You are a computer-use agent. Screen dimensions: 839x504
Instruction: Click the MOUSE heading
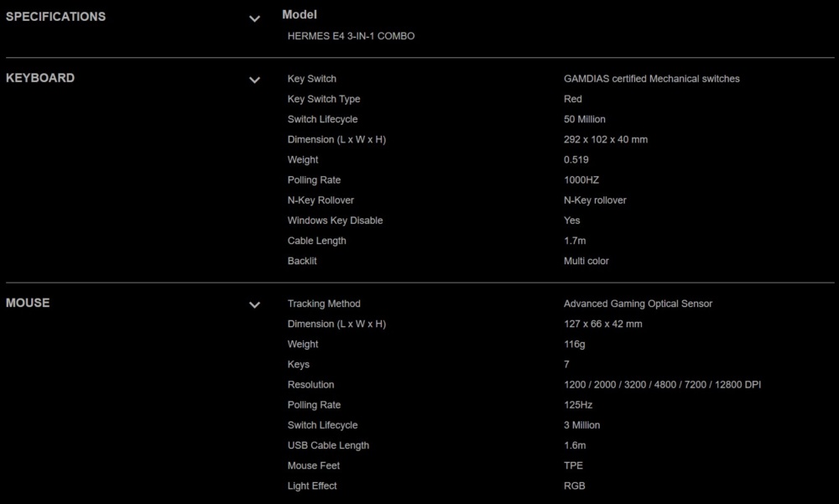click(28, 303)
